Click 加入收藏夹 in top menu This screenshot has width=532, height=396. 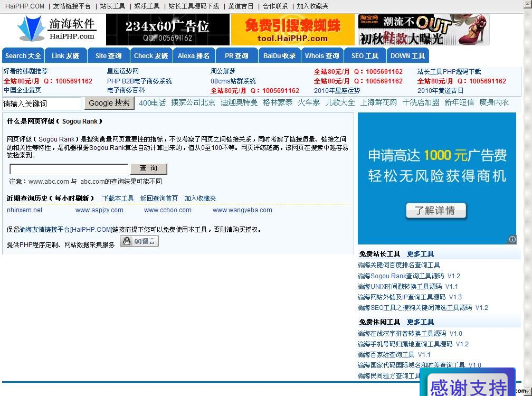pos(312,6)
